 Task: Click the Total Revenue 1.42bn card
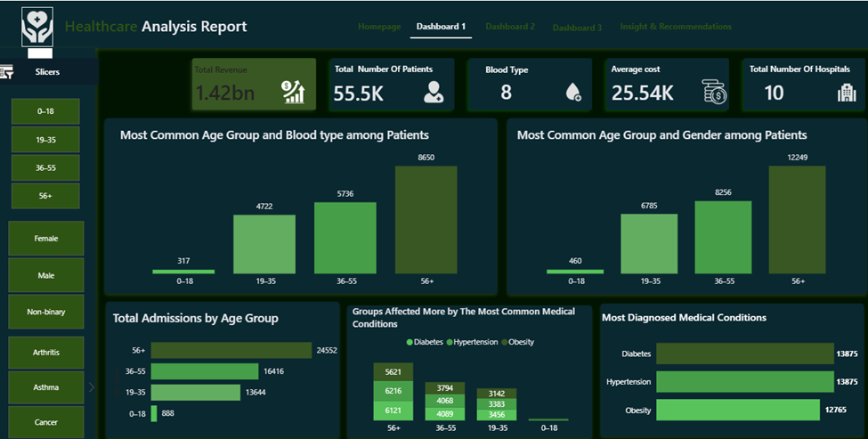[254, 85]
